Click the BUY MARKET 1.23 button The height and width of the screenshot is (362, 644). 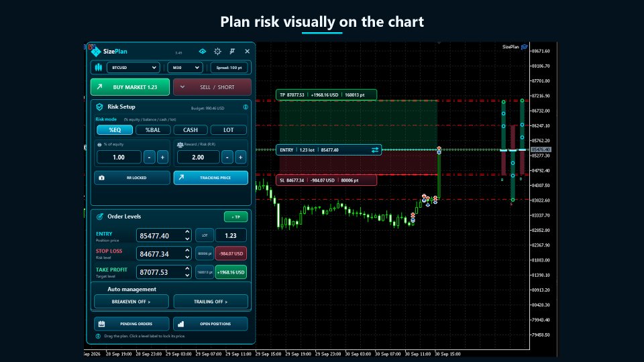pos(129,87)
